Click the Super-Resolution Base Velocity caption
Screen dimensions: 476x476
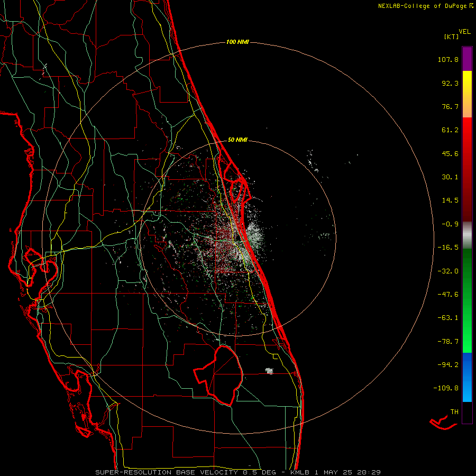[x=238, y=472]
